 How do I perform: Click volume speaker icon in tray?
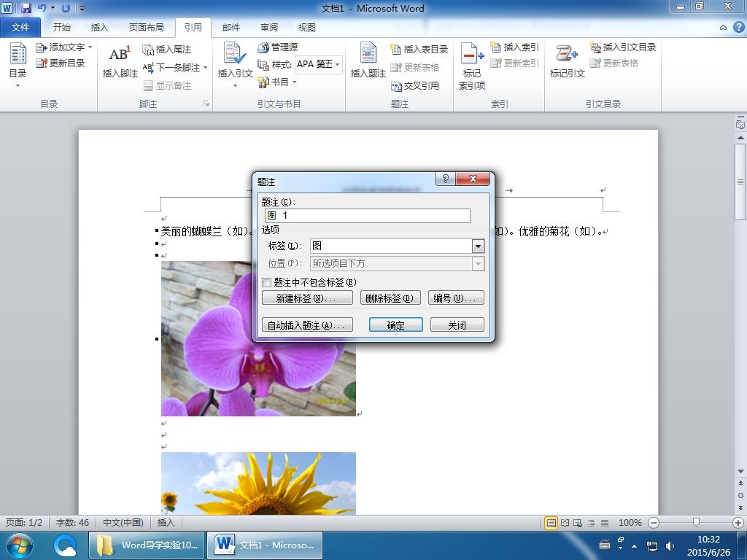coord(670,546)
